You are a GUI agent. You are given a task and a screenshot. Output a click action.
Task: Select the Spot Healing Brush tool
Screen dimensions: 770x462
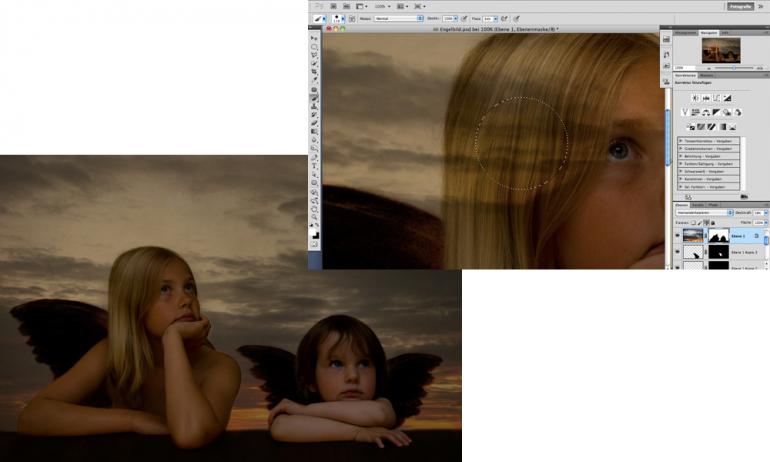(314, 89)
